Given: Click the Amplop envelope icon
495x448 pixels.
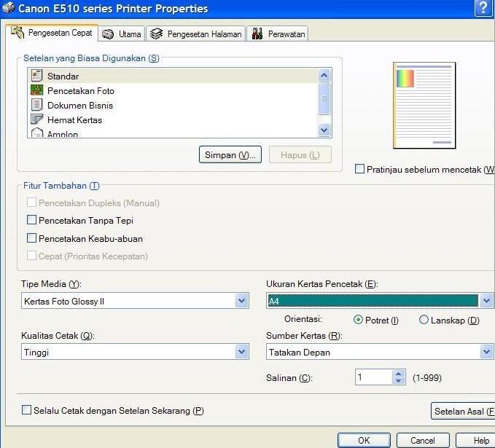Looking at the screenshot, I should [x=37, y=132].
